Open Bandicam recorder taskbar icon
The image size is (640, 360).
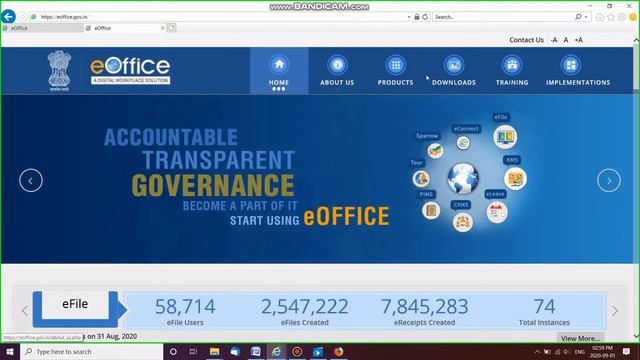click(x=297, y=351)
